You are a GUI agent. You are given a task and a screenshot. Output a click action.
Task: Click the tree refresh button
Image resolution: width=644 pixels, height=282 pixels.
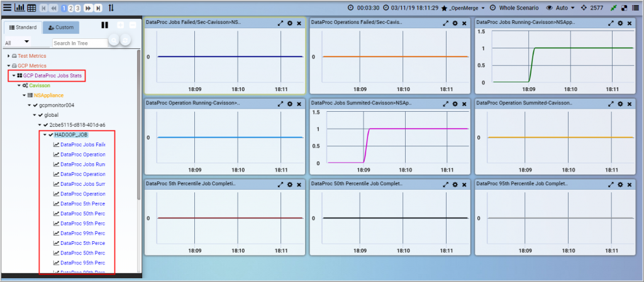click(126, 40)
